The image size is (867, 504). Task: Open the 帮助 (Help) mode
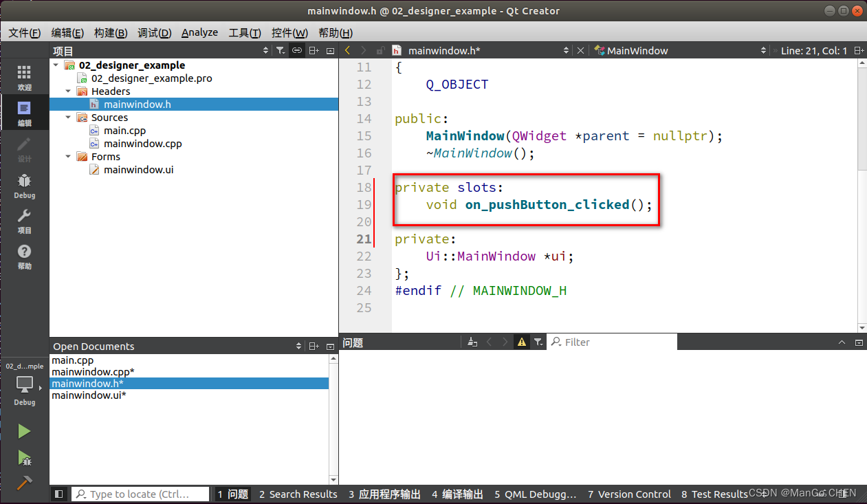pos(24,256)
